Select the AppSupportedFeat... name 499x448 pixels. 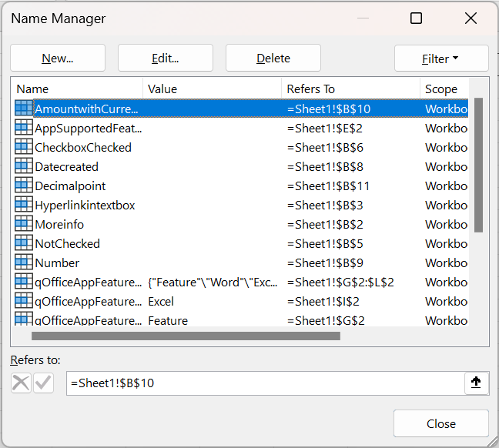tap(89, 129)
